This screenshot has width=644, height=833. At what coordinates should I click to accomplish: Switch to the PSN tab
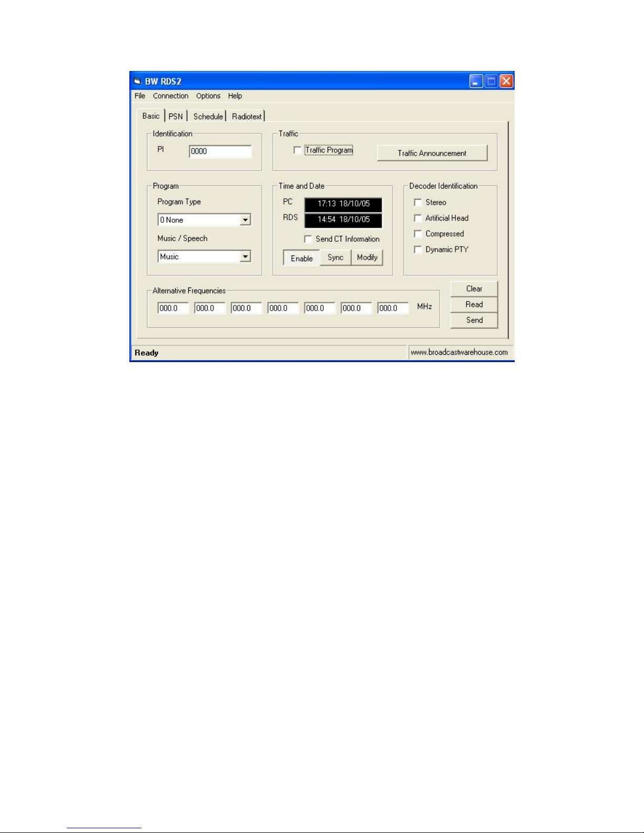[x=176, y=116]
